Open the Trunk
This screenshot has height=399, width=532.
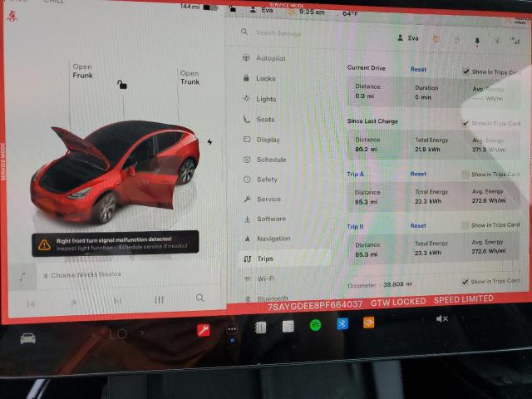(190, 77)
